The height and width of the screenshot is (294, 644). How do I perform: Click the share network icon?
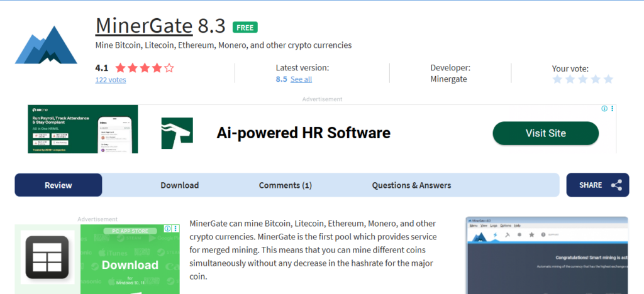[x=616, y=185]
